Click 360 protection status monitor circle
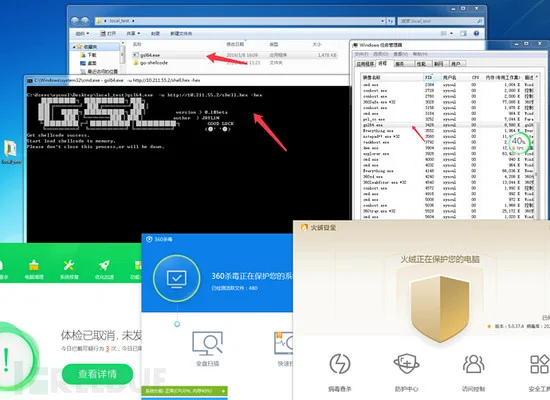550x400 pixels. tap(176, 279)
